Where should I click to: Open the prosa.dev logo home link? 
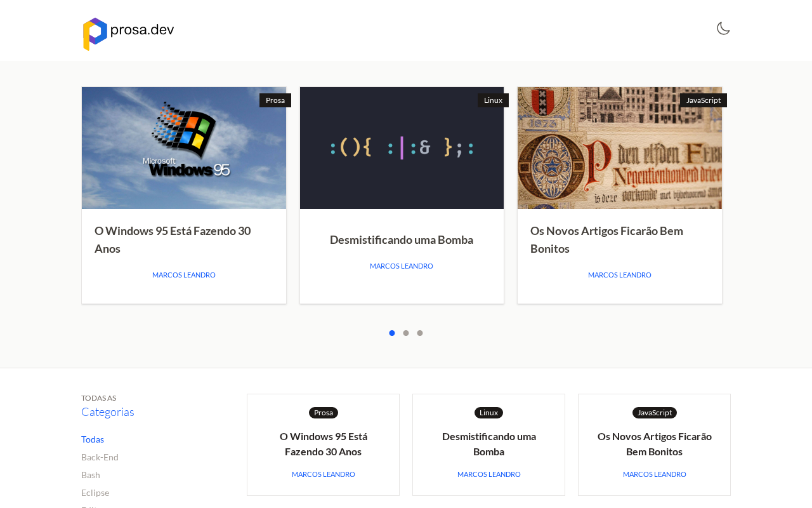pyautogui.click(x=128, y=34)
